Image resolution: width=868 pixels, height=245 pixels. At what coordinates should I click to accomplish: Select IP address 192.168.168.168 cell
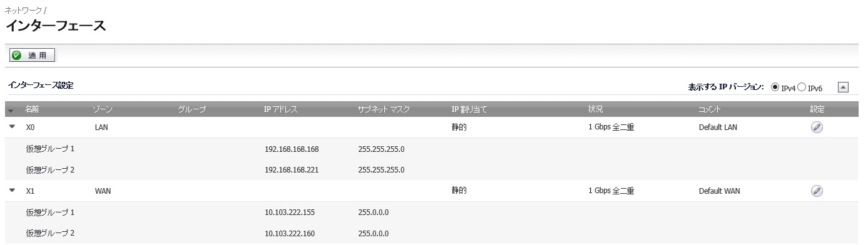291,149
